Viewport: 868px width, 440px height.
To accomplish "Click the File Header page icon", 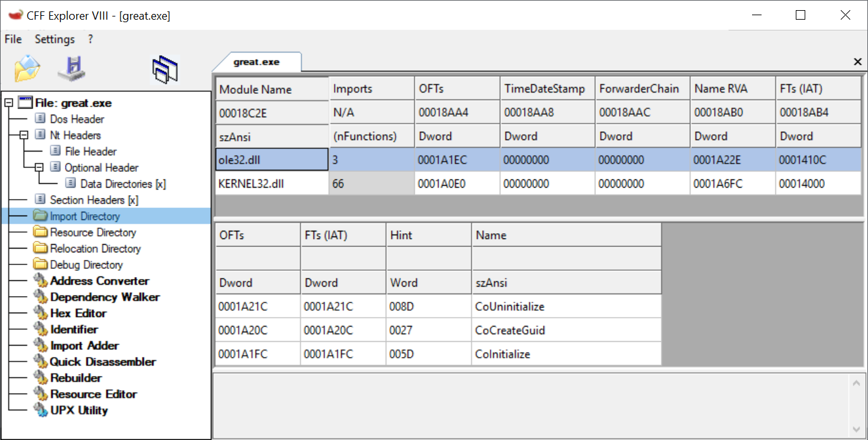I will (56, 151).
